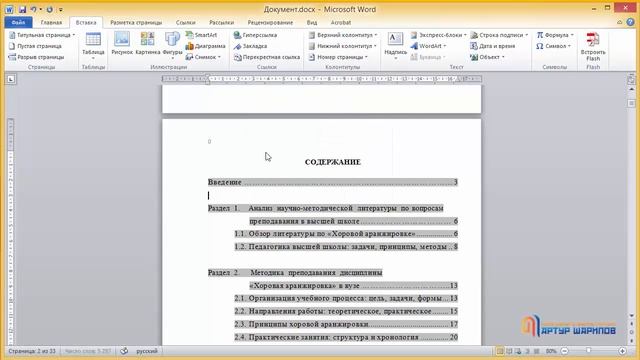Click zoom out minus button
Image resolution: width=640 pixels, height=360 pixels.
point(564,351)
